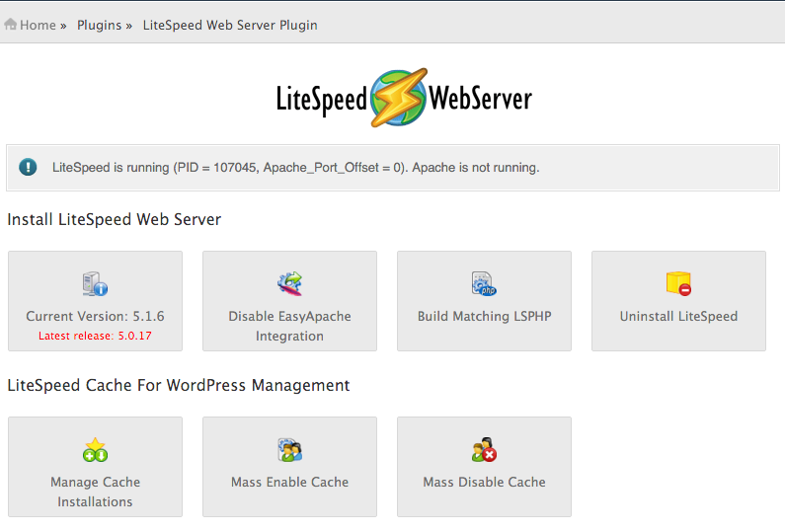This screenshot has width=785, height=532.
Task: Click the Disable EasyApache Integration icon
Action: coord(290,284)
